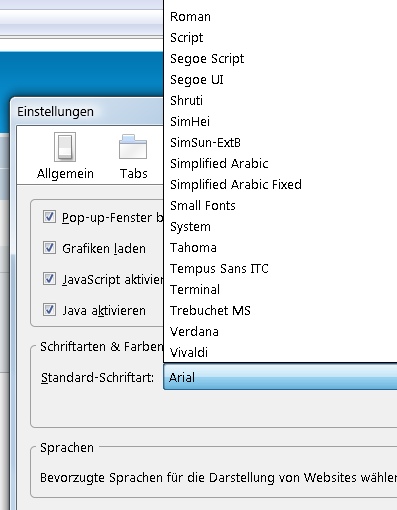Toggle the Pop-up-Fenster checkbox

[49, 217]
